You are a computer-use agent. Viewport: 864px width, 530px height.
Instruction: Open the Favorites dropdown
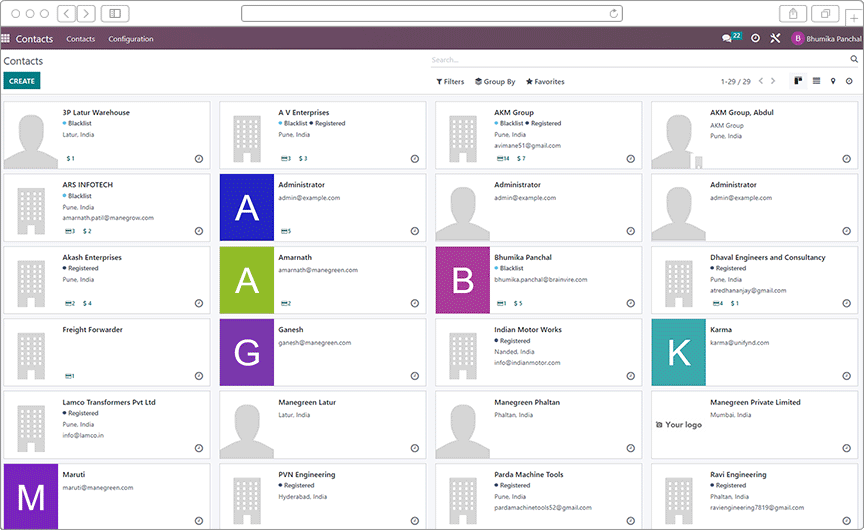(x=545, y=82)
